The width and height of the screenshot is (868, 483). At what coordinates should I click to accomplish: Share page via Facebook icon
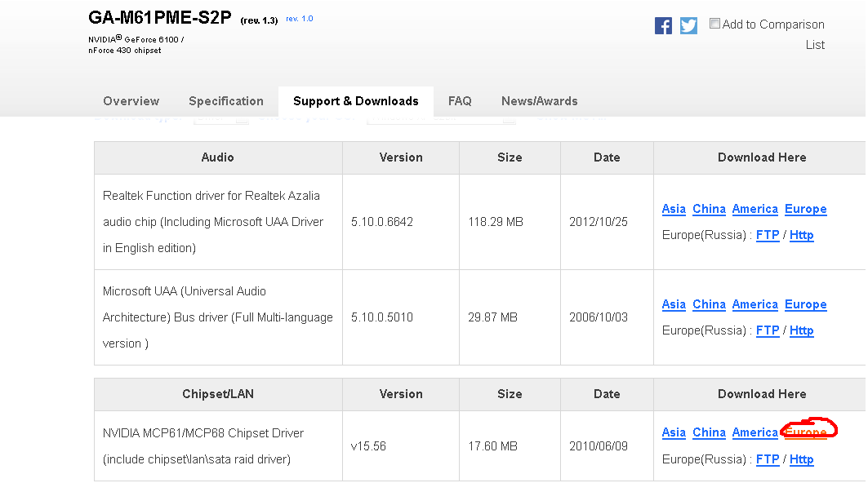(x=663, y=25)
